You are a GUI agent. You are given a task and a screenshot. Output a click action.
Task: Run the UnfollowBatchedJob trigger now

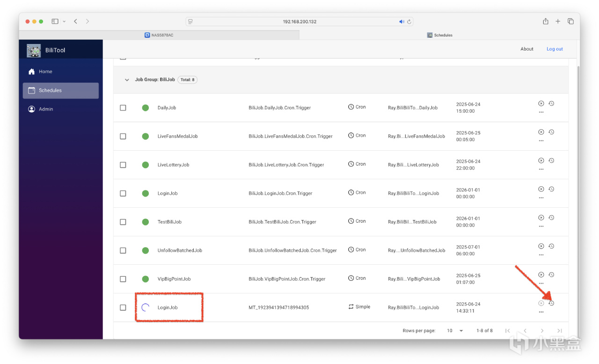(x=541, y=246)
